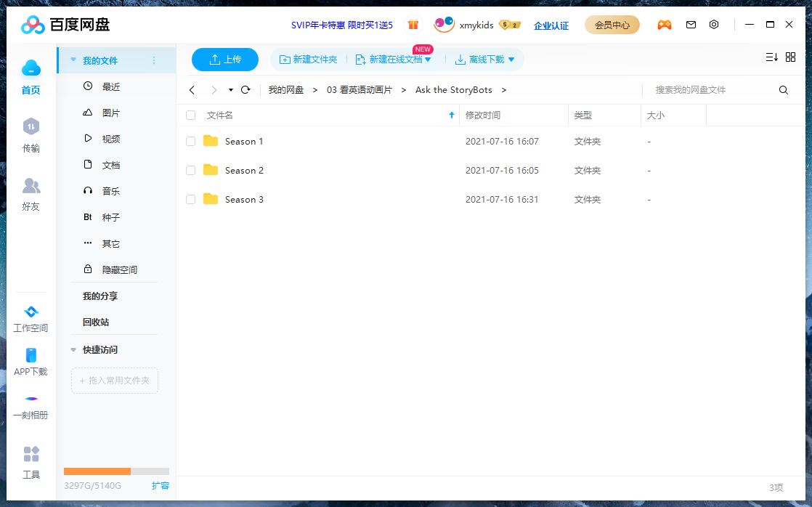Check the Season 2 checkbox
The width and height of the screenshot is (812, 507).
190,171
